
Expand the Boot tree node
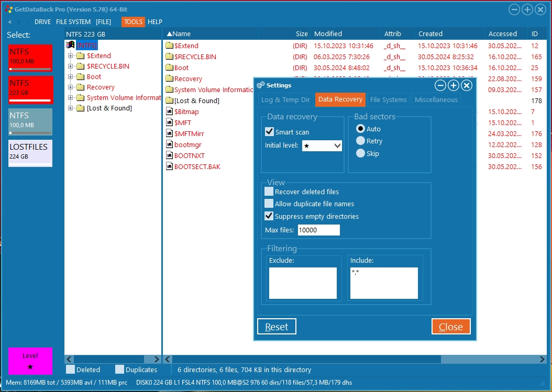click(x=70, y=77)
